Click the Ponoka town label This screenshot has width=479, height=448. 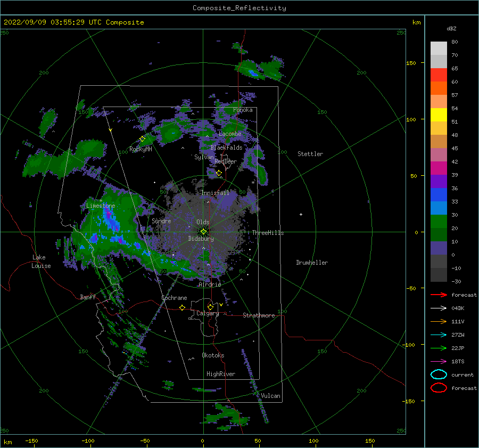(243, 110)
